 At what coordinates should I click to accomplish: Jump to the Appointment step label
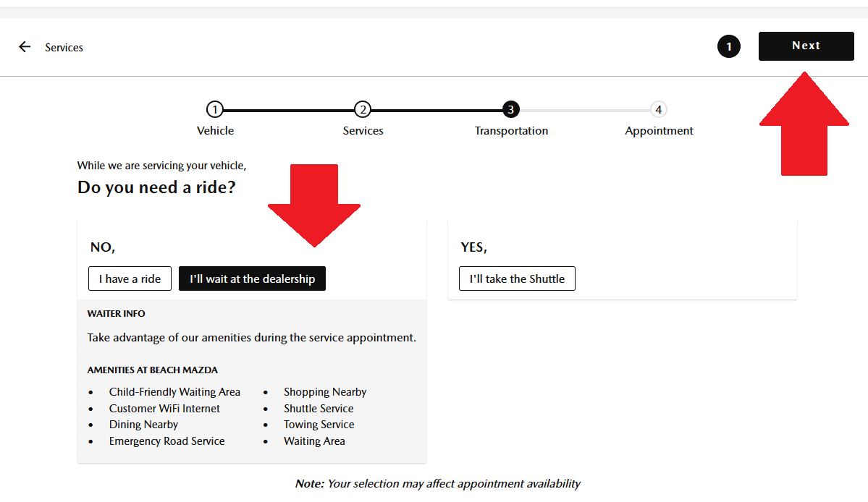659,131
